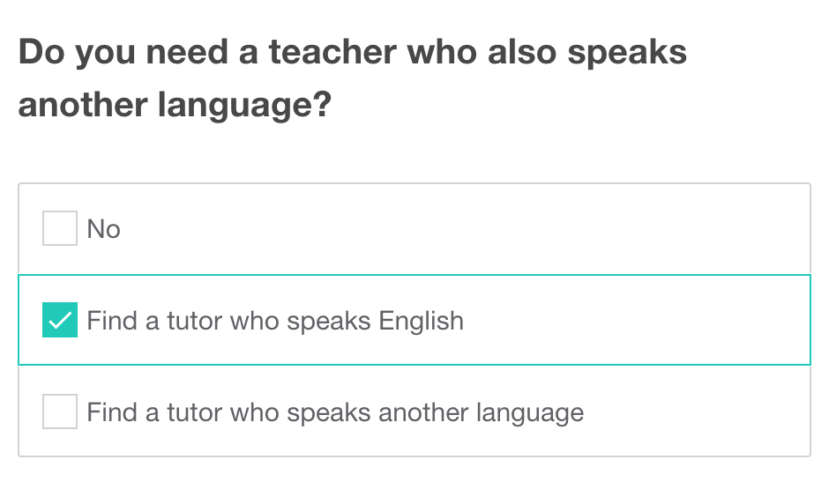Click the word "English" in the second option

tap(421, 321)
